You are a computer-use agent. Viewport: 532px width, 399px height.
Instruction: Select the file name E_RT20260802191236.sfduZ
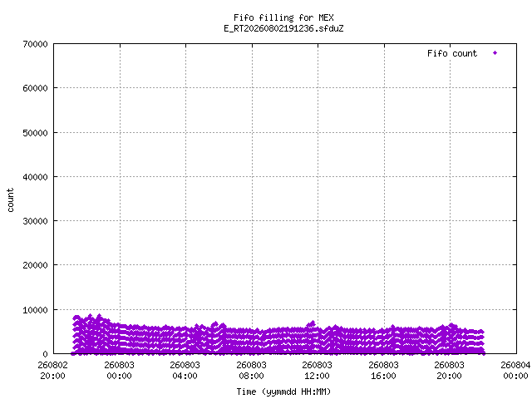coord(283,28)
